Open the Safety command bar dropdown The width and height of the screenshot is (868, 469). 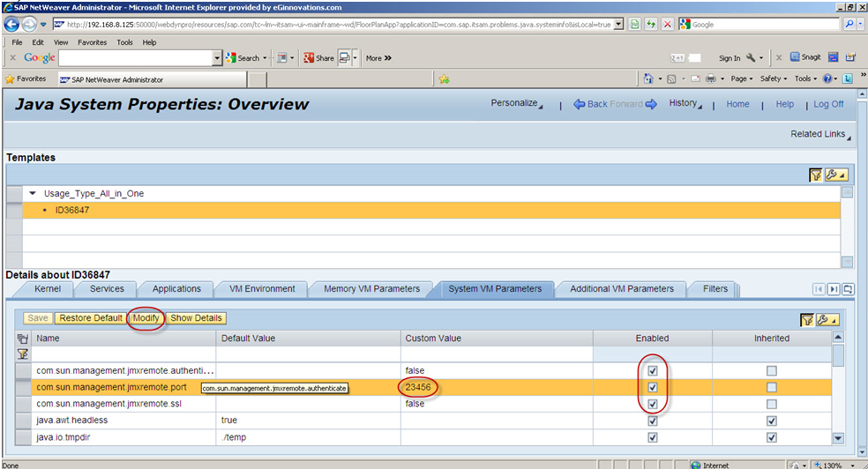pyautogui.click(x=774, y=78)
